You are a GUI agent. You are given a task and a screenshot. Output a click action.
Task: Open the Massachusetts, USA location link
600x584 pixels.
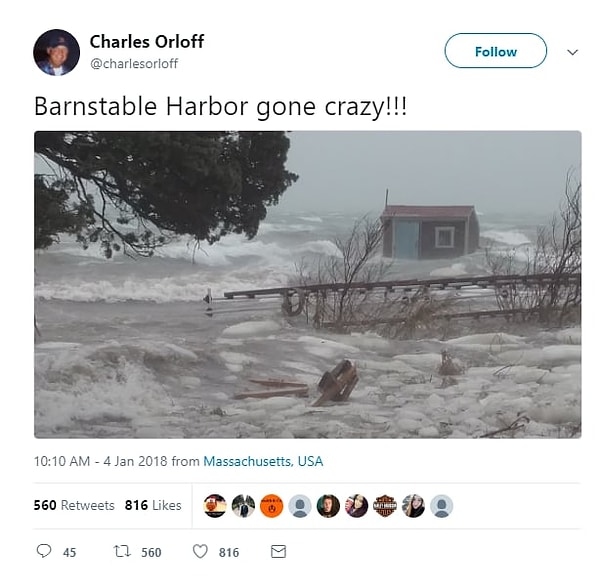263,461
